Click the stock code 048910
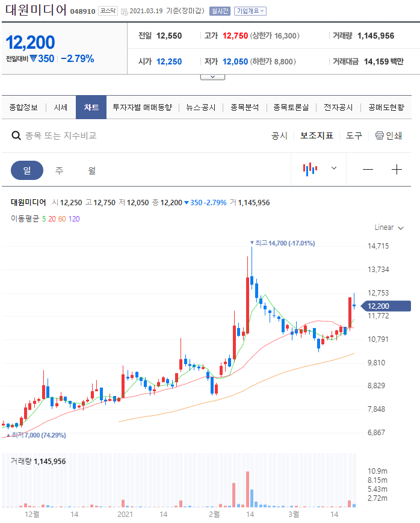Screen dimensions: 420x523 click(x=82, y=11)
